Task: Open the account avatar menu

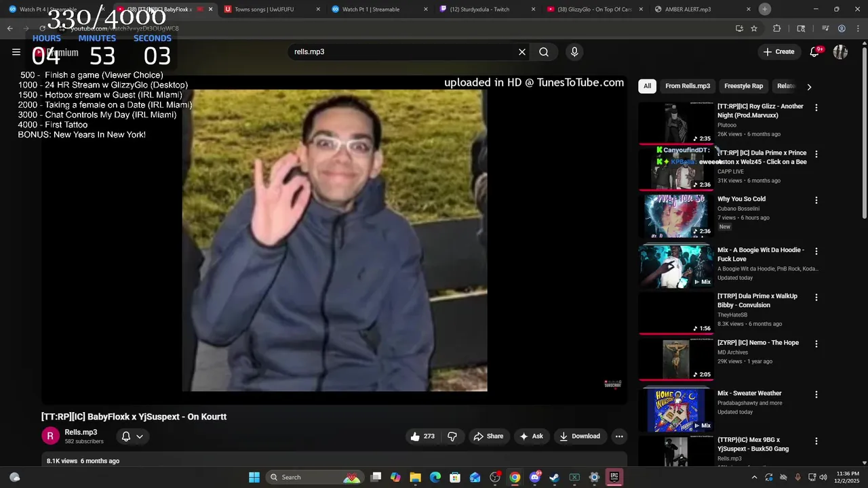Action: coord(840,52)
